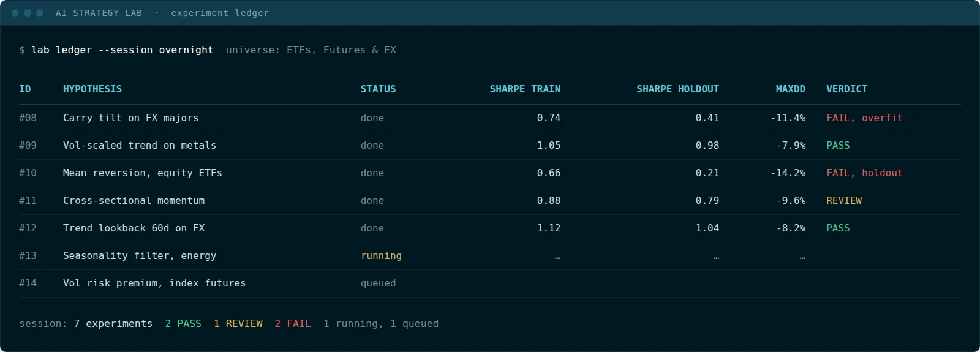Screen dimensions: 980x352
Task: Click the 'lab ledger --session overnight' command
Action: 123,50
